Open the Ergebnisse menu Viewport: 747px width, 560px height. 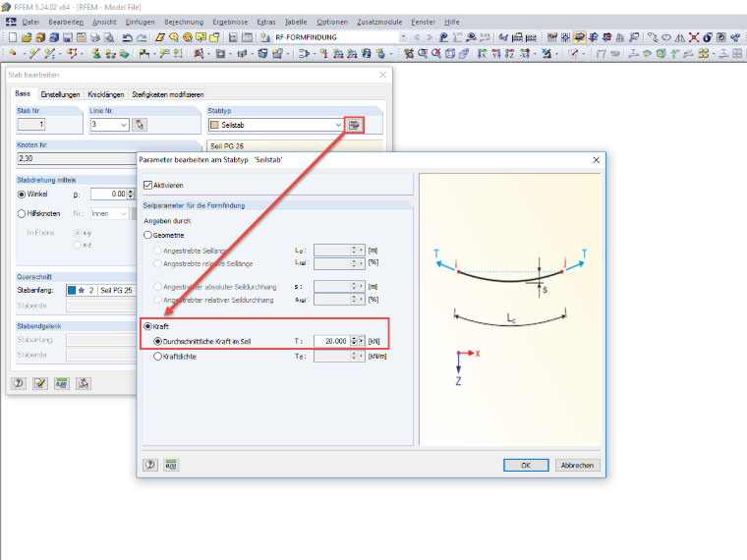click(x=230, y=22)
